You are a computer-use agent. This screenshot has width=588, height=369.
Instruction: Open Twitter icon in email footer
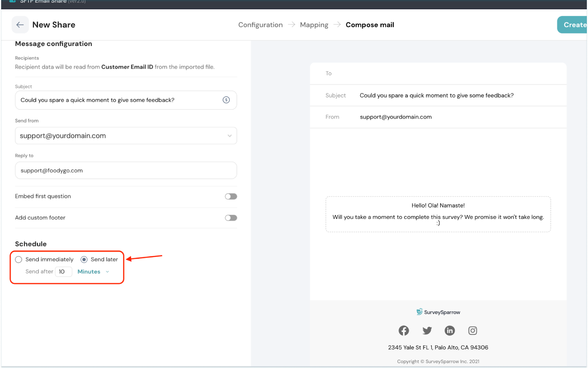click(x=427, y=330)
